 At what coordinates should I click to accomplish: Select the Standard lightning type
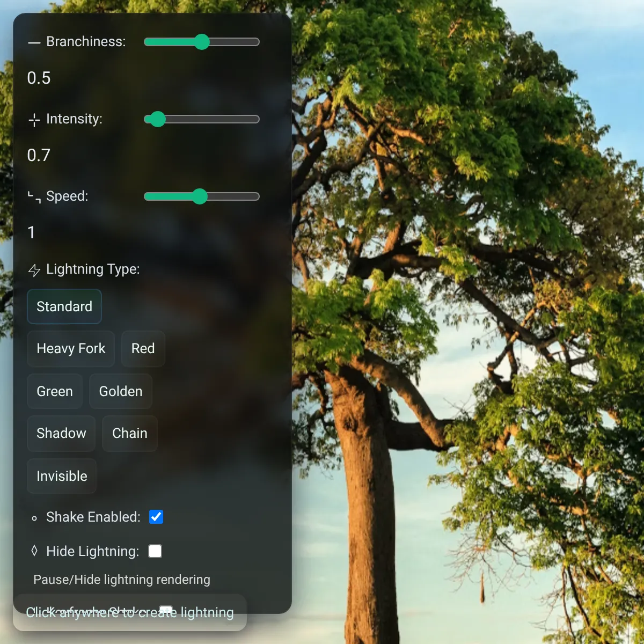[x=64, y=306]
